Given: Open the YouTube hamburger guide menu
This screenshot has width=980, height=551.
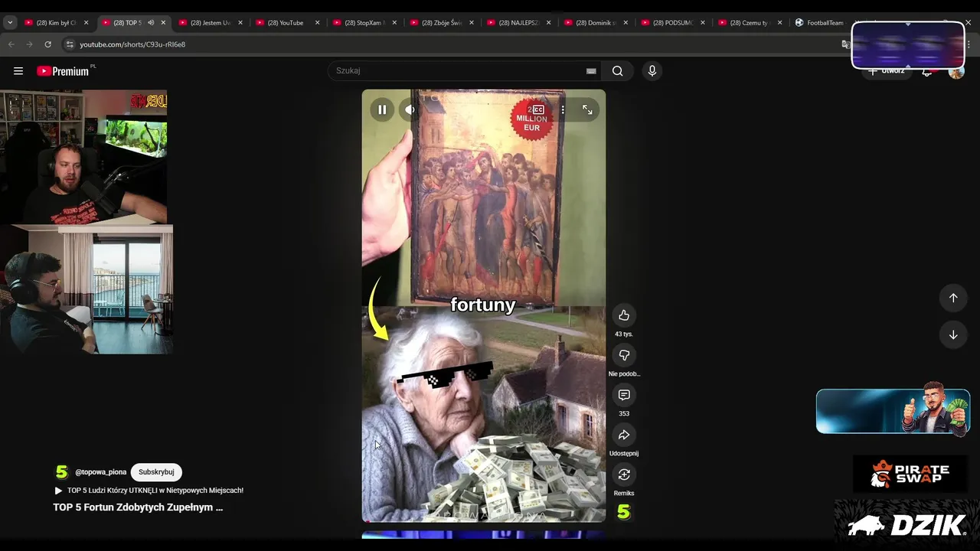Looking at the screenshot, I should tap(18, 71).
